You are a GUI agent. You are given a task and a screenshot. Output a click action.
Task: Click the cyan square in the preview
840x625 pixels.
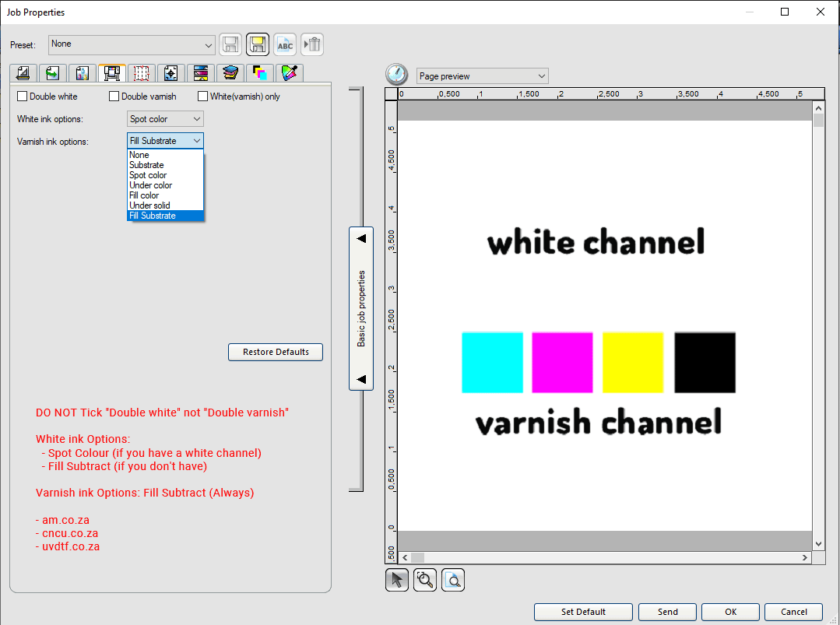click(492, 363)
